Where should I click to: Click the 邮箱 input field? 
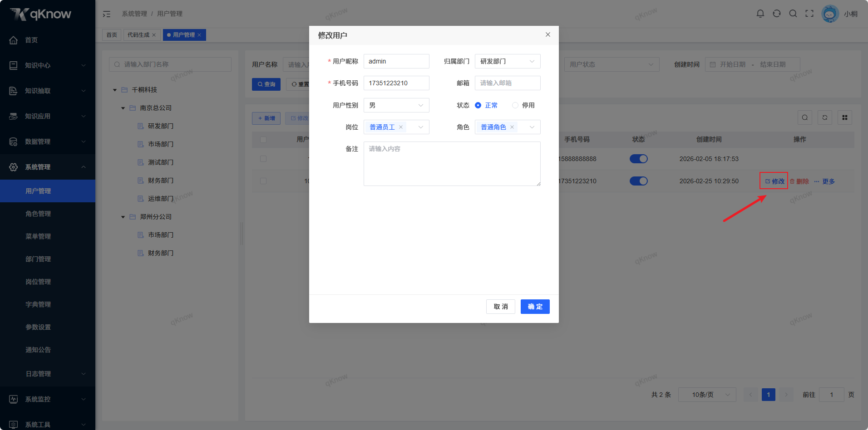508,83
